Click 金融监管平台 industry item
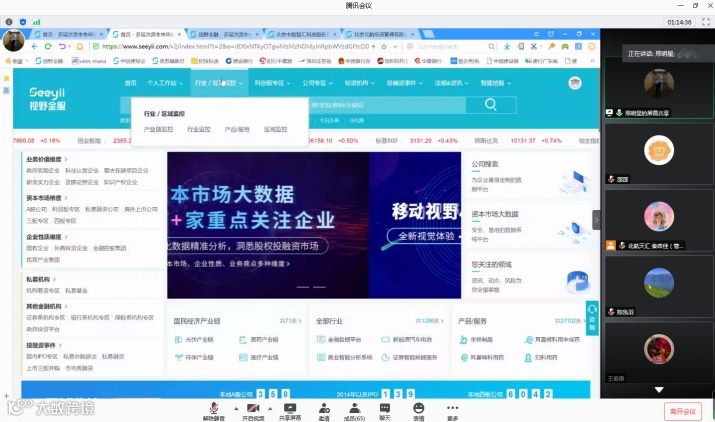 pyautogui.click(x=339, y=340)
